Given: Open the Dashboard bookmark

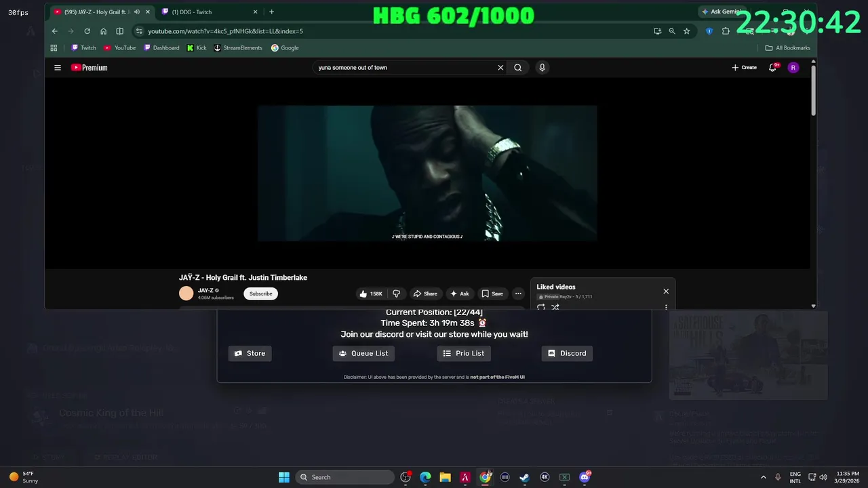Looking at the screenshot, I should [x=161, y=48].
